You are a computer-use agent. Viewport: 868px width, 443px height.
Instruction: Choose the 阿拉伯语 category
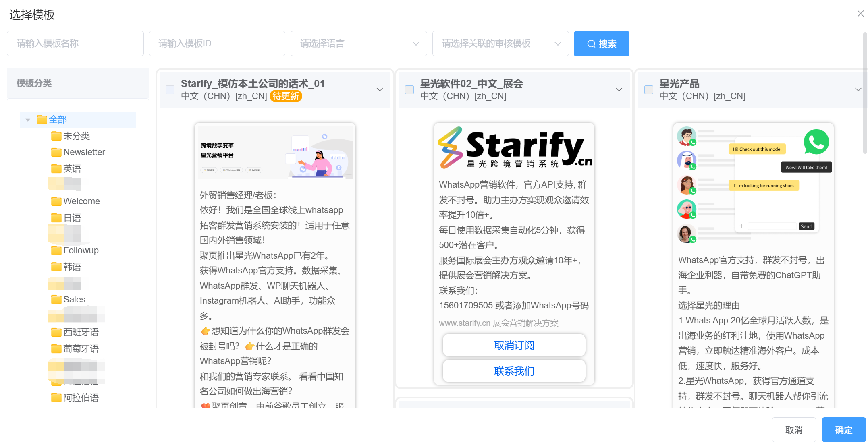[81, 398]
